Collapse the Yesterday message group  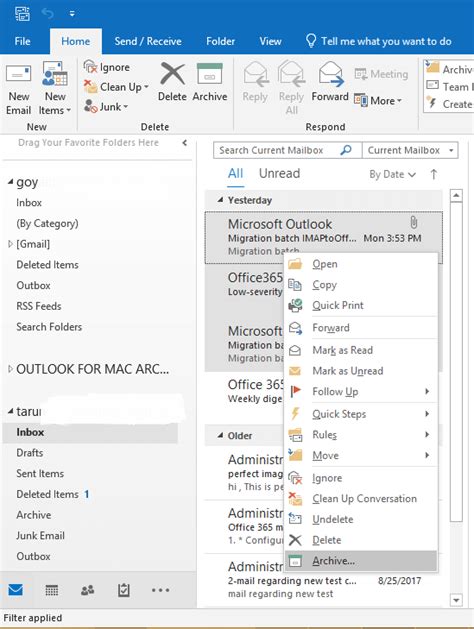(220, 200)
